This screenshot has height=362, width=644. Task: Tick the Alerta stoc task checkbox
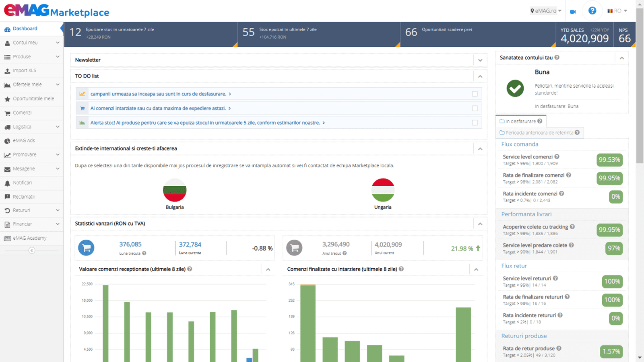point(475,123)
